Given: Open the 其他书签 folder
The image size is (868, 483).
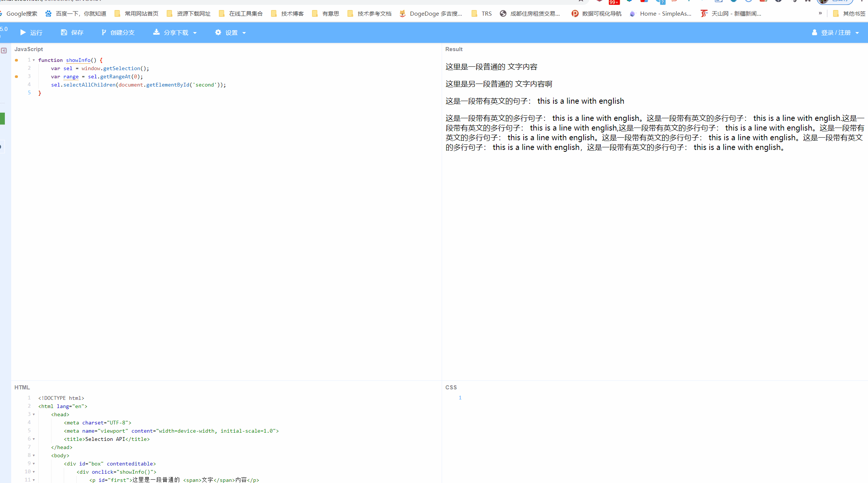Looking at the screenshot, I should (x=849, y=14).
